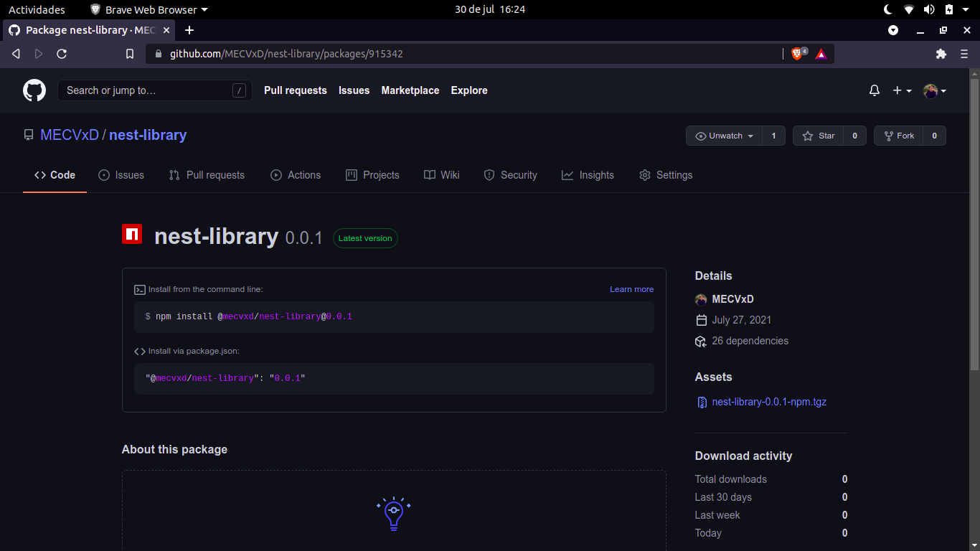The width and height of the screenshot is (980, 551).
Task: Click the code icon beside Install via package.json
Action: coord(140,352)
